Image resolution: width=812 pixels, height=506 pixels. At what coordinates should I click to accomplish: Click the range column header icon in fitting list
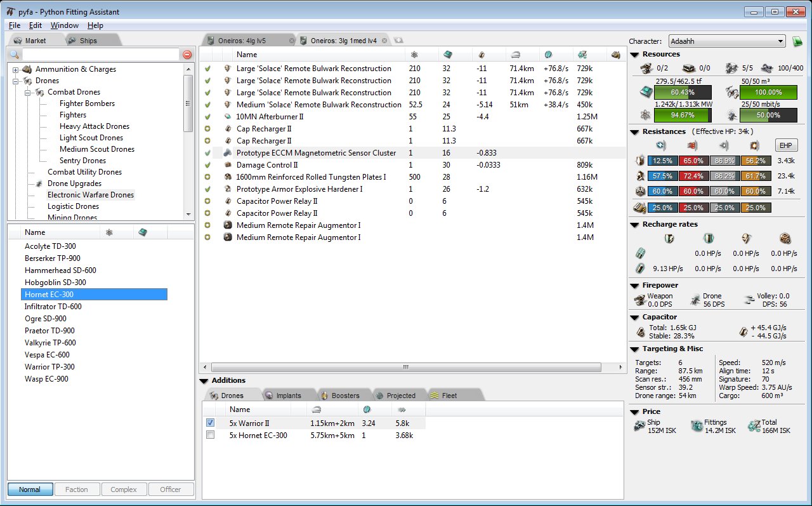515,55
